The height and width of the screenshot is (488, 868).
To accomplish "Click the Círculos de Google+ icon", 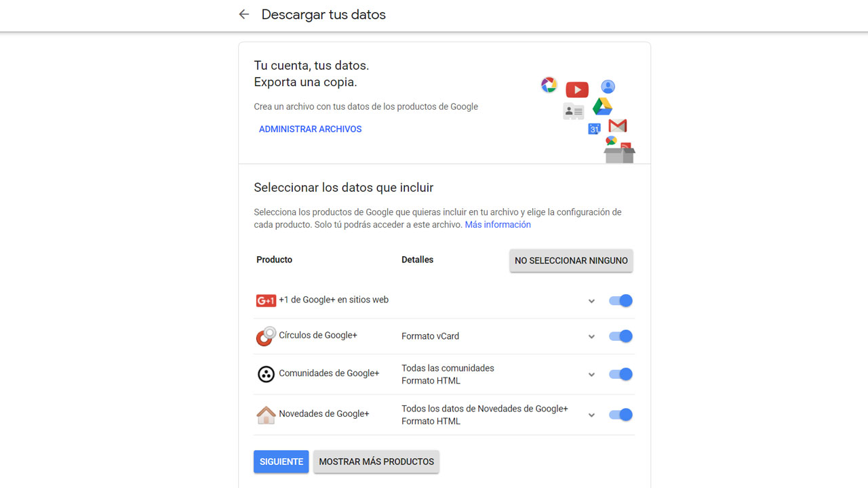I will pyautogui.click(x=266, y=336).
